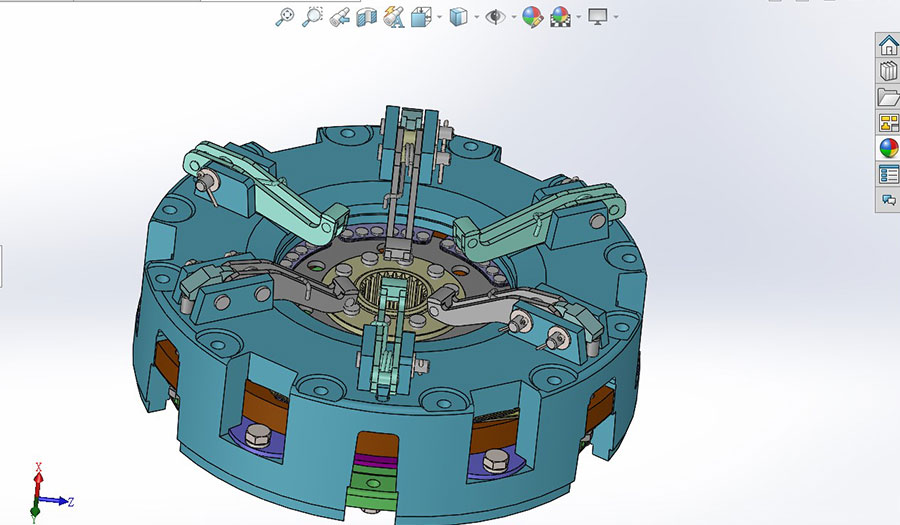The image size is (900, 525).
Task: Click the red X axis of triad
Action: coord(38,481)
